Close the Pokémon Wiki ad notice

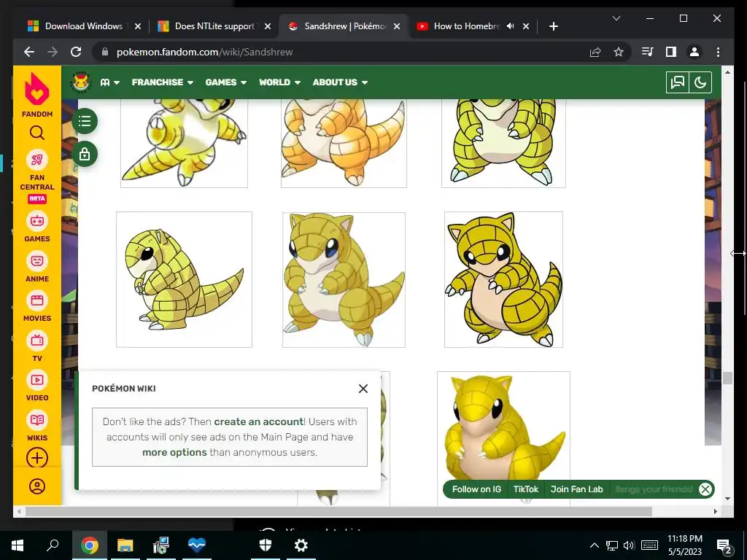coord(363,389)
